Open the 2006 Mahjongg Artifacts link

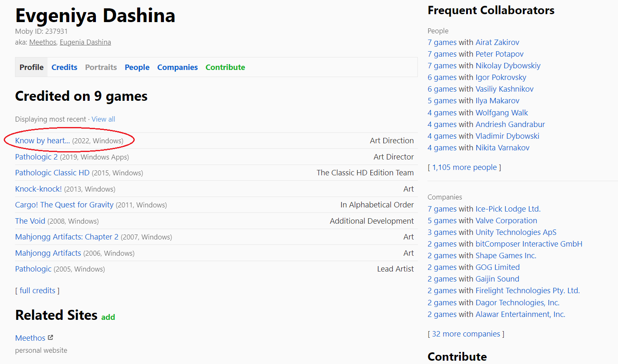coord(48,253)
